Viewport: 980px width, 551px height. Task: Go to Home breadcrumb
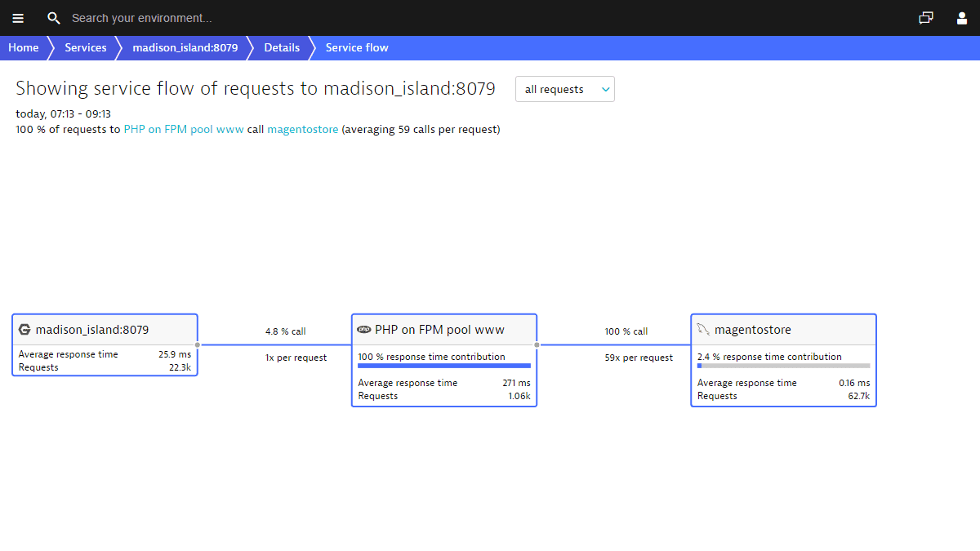click(24, 47)
